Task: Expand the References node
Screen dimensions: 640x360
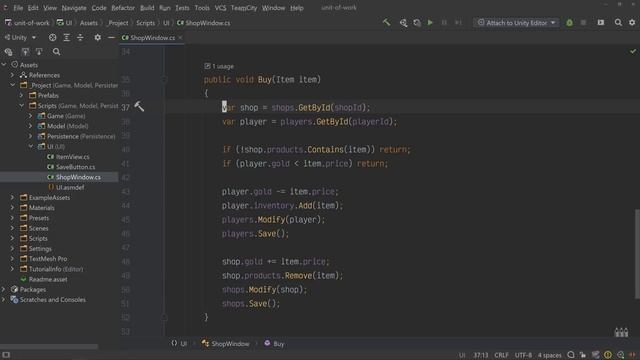Action: coord(12,75)
